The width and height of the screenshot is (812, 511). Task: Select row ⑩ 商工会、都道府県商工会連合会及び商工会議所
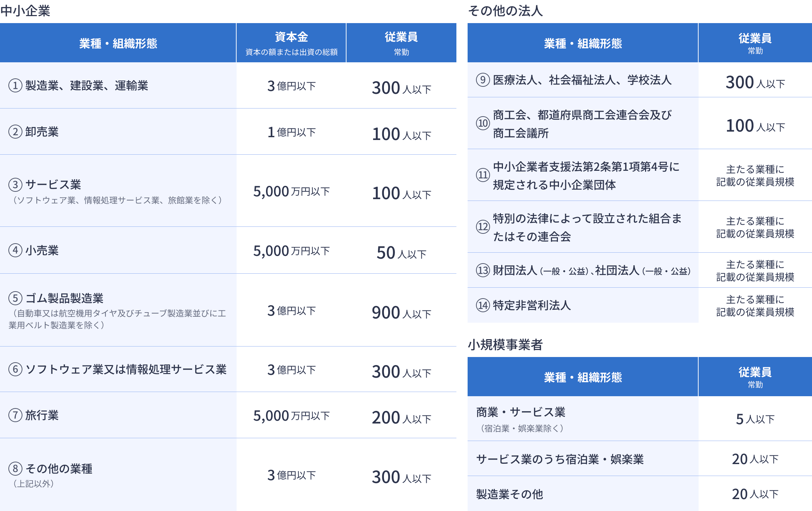574,124
